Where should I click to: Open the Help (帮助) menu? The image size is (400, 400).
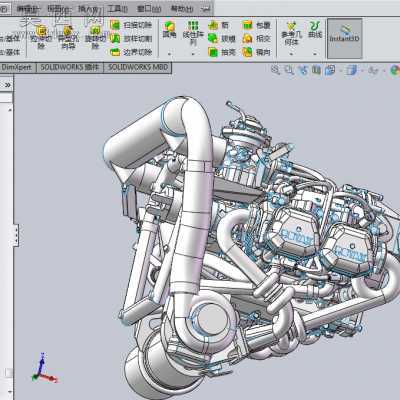[x=182, y=9]
